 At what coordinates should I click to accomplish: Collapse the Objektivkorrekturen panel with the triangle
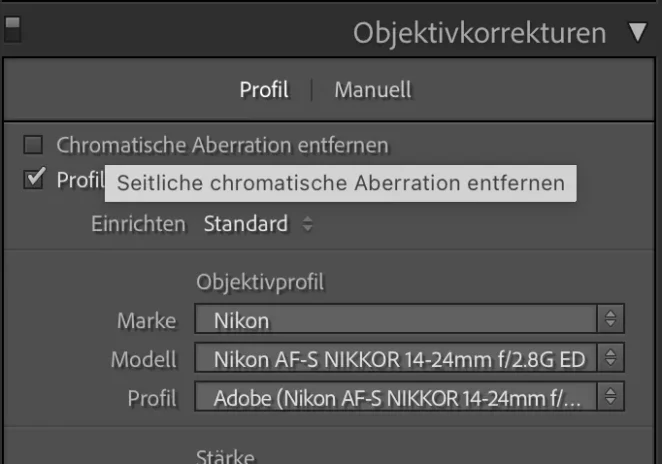click(x=637, y=33)
